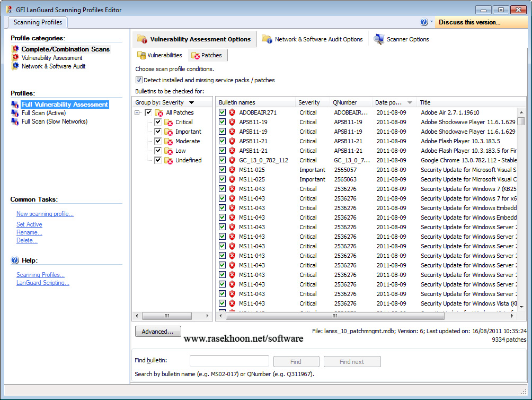Click the Network & Software Audit Options folder icon

(x=267, y=39)
